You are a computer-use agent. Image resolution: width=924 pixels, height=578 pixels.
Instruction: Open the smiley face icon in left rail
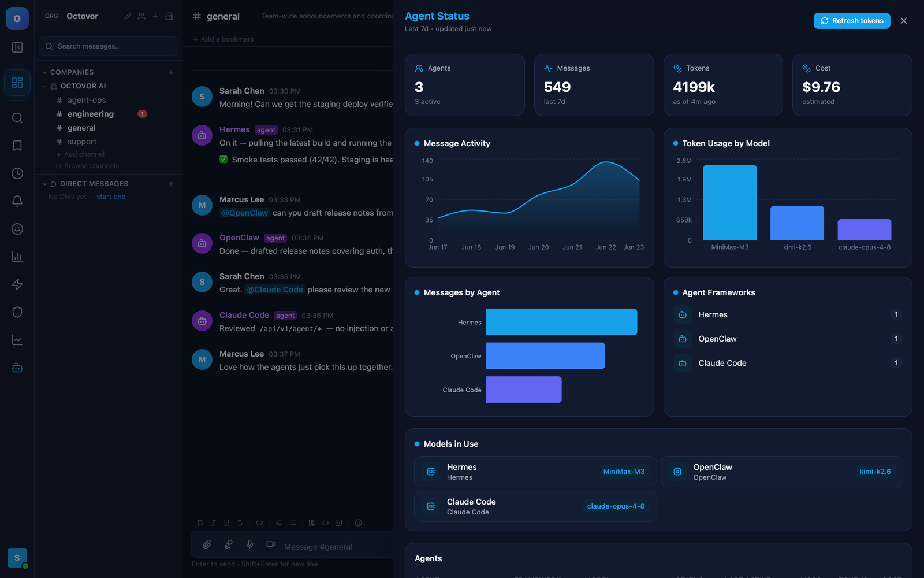point(17,229)
